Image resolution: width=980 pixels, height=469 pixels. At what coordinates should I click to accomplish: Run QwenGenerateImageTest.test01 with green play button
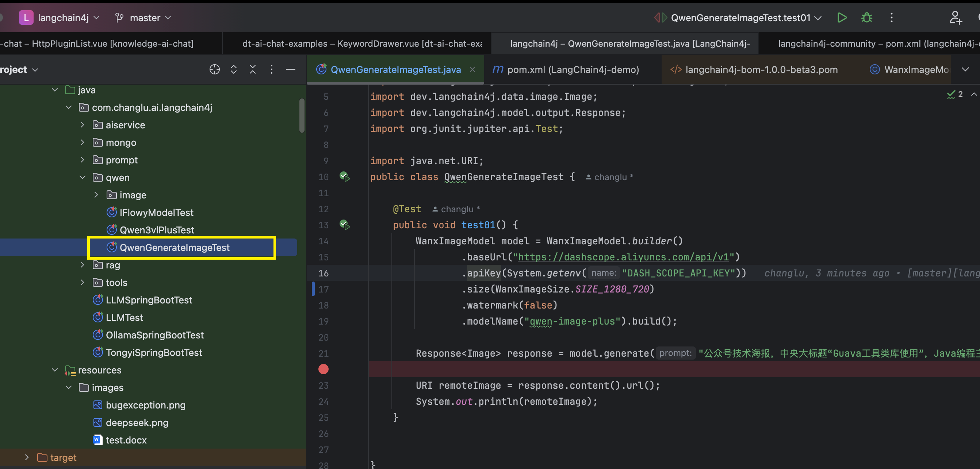[x=842, y=18]
